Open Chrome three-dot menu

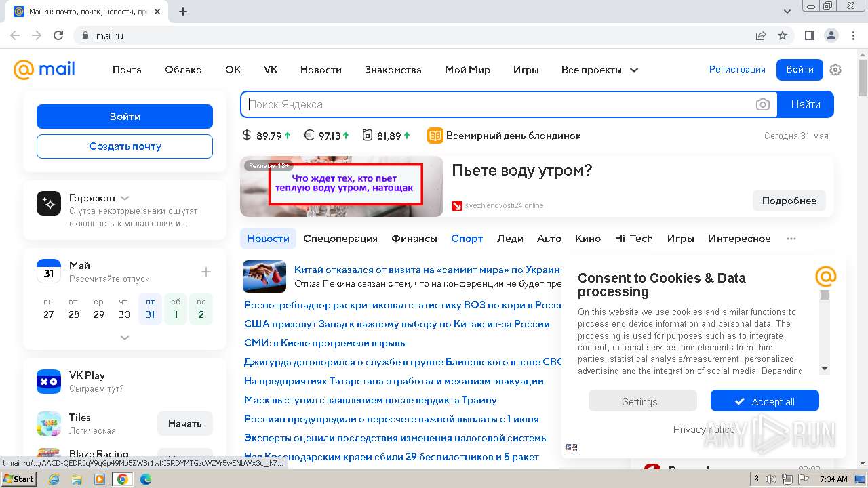(x=853, y=35)
